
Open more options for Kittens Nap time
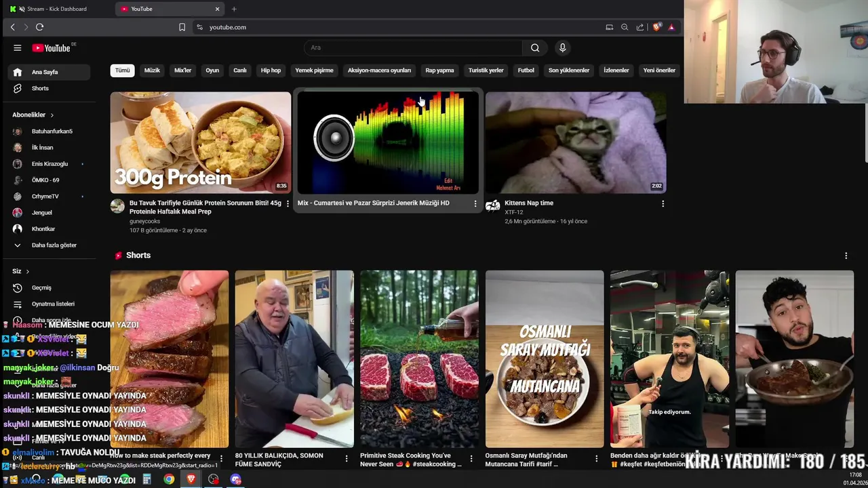click(x=663, y=203)
